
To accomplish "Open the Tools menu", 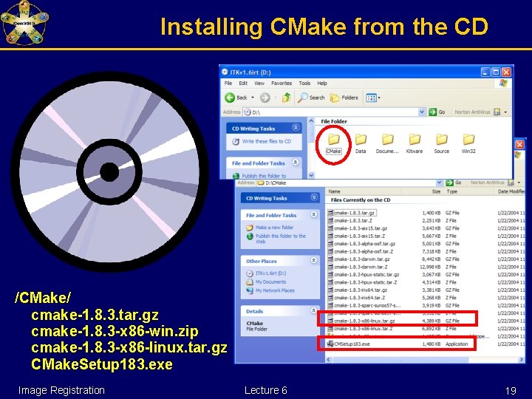I will pyautogui.click(x=304, y=83).
